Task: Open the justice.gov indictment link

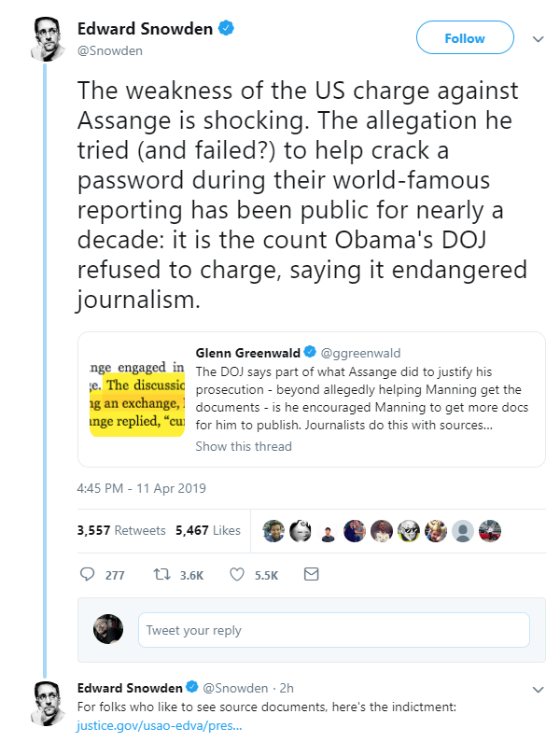Action: (x=159, y=725)
